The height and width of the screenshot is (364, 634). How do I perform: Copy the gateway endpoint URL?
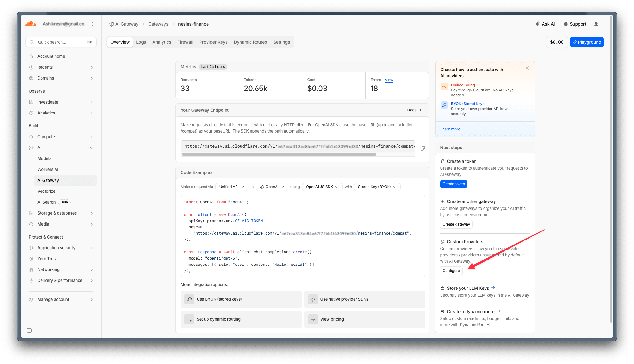tap(423, 148)
